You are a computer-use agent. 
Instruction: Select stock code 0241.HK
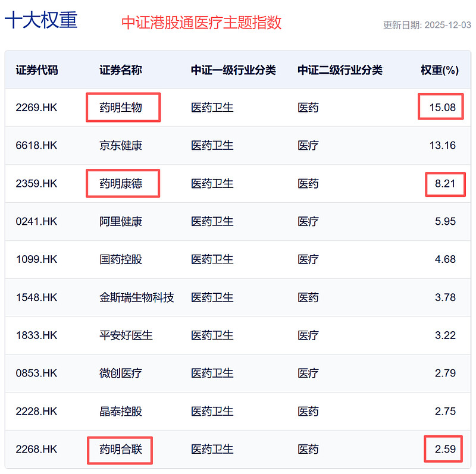point(36,221)
